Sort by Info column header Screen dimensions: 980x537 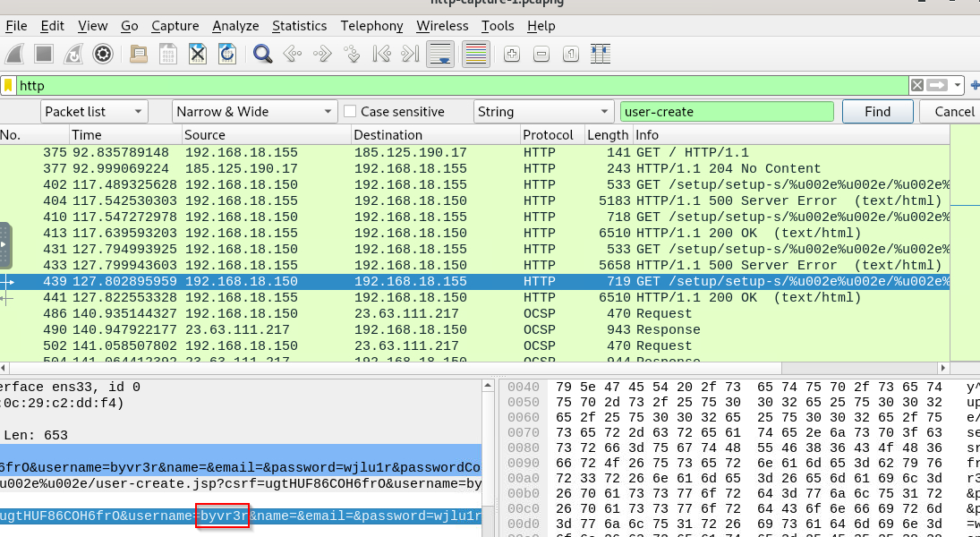click(790, 135)
